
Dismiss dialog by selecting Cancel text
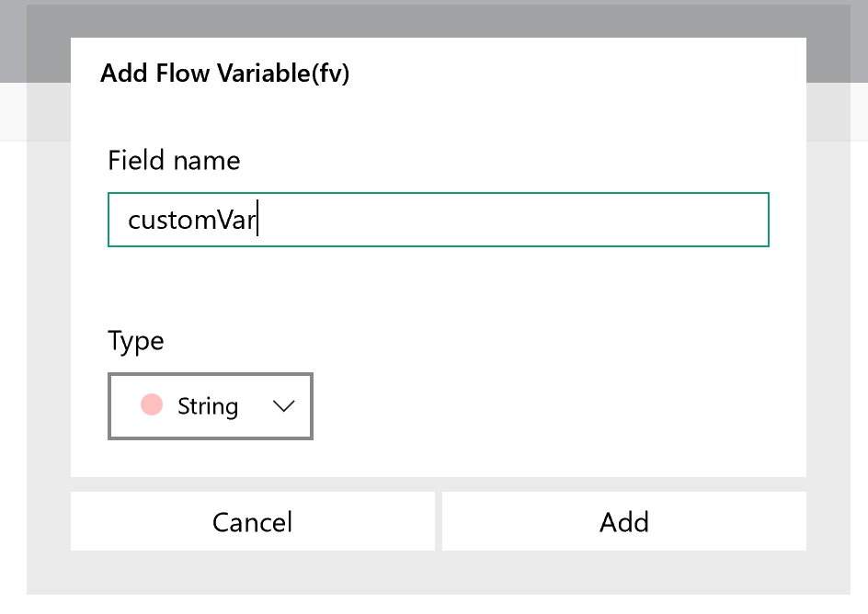[253, 522]
